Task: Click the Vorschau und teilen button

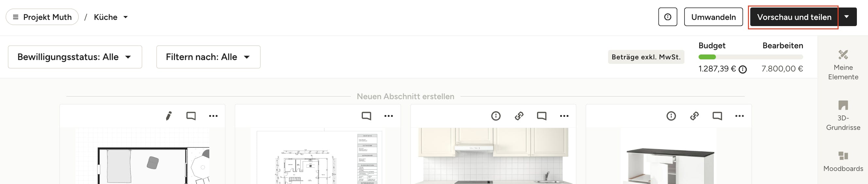Action: [794, 17]
